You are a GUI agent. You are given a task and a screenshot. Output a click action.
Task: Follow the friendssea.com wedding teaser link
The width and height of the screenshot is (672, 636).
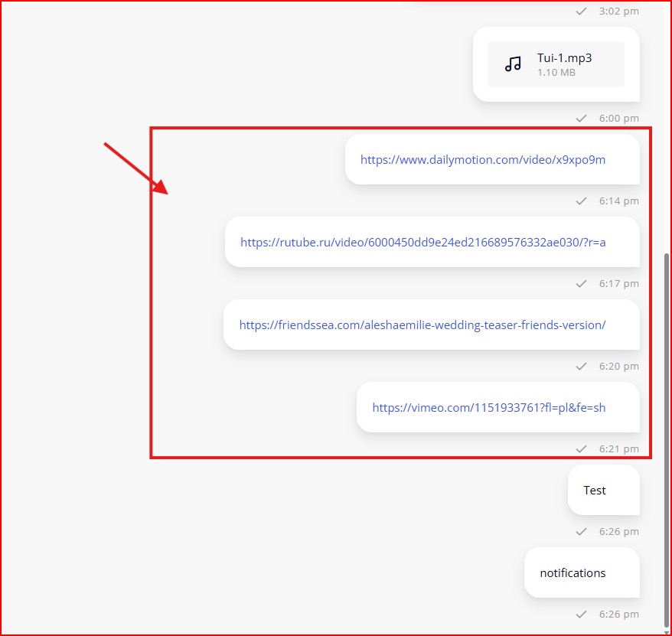coord(422,325)
